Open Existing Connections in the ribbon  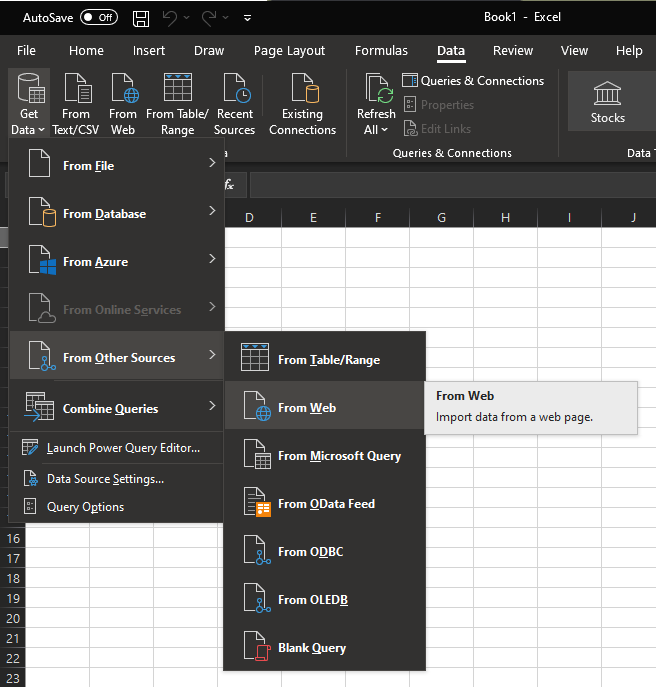(302, 103)
